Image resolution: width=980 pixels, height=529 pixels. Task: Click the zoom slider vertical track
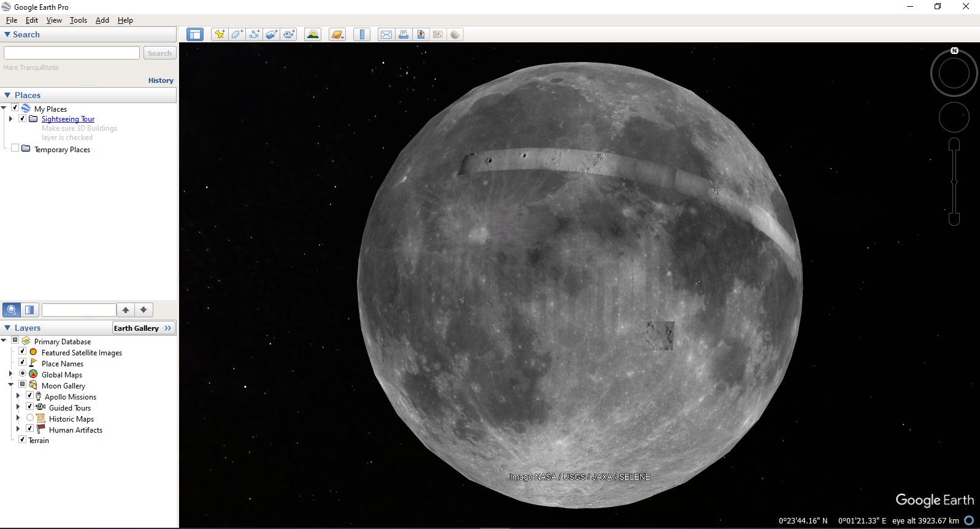click(954, 182)
